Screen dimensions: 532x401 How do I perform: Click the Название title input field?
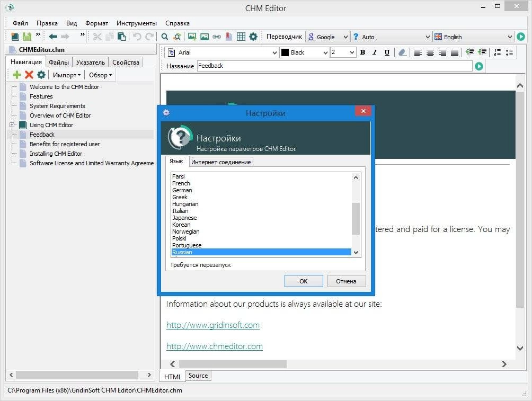click(x=334, y=66)
